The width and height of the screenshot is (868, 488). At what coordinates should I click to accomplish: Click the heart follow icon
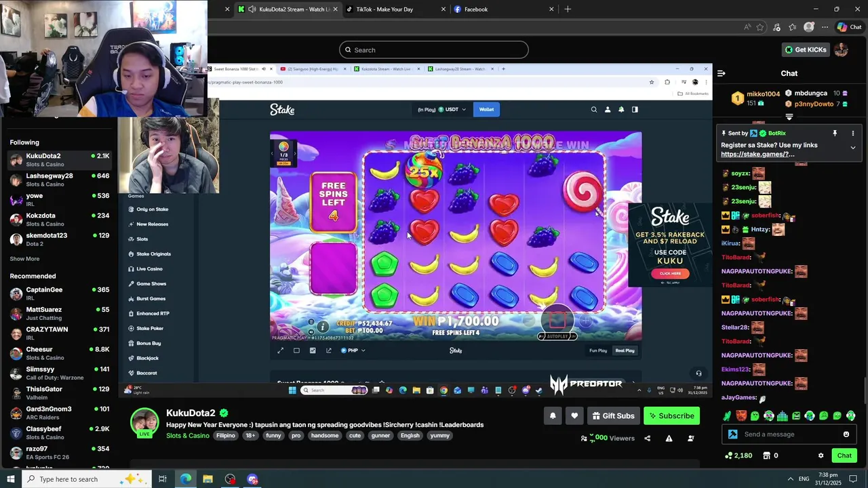click(574, 415)
